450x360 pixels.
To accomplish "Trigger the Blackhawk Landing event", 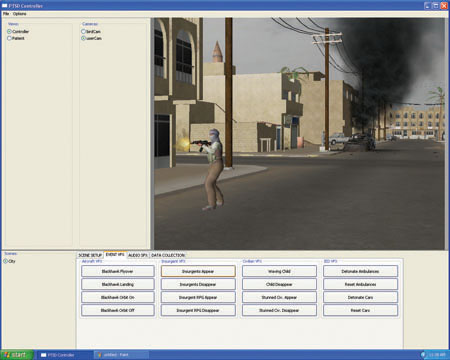I will click(118, 284).
